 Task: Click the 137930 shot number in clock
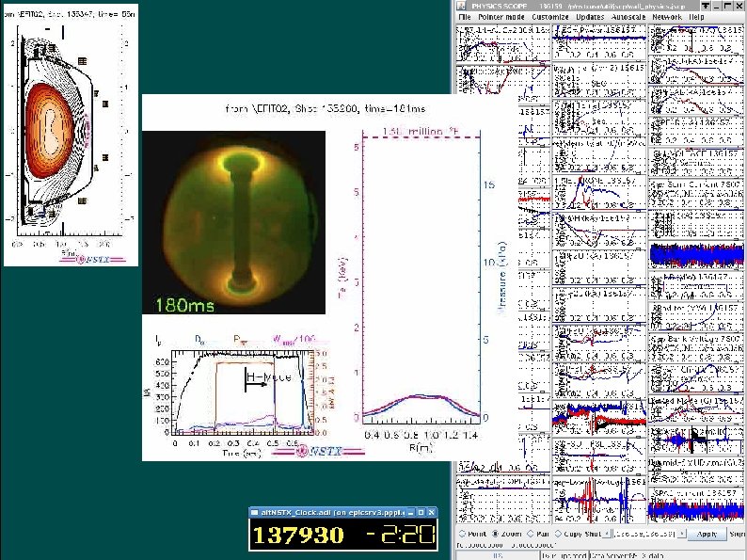point(298,535)
